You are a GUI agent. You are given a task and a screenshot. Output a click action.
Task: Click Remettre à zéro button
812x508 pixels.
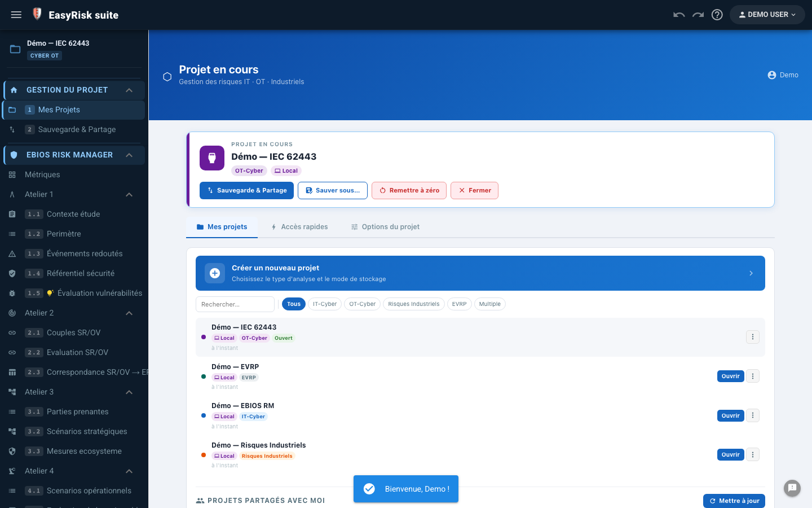pyautogui.click(x=409, y=190)
